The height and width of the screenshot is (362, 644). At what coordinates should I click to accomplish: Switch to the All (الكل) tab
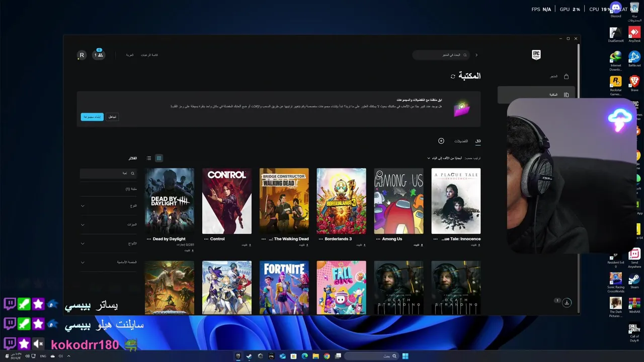[x=478, y=141]
